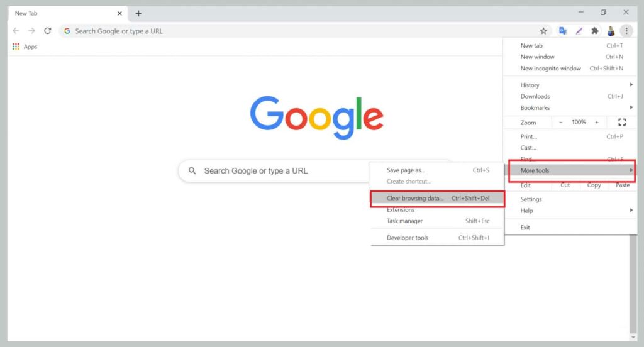
Task: Select the New Tab tab
Action: pyautogui.click(x=68, y=14)
